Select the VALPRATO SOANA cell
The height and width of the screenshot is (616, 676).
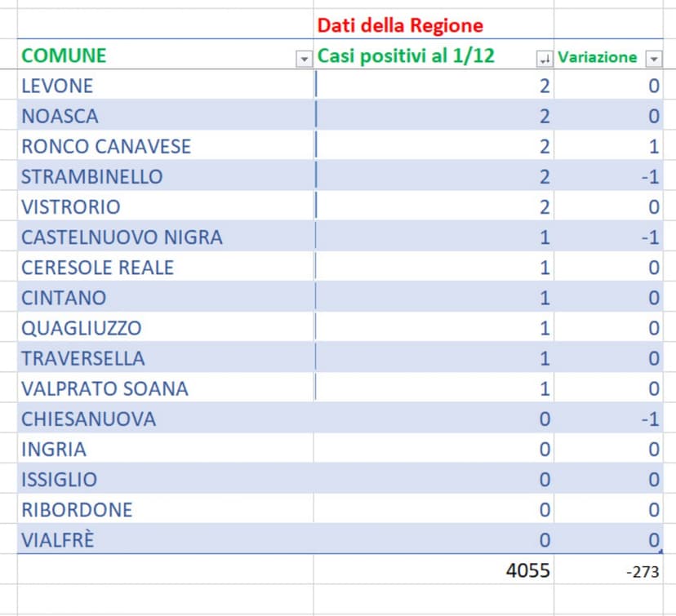point(105,388)
